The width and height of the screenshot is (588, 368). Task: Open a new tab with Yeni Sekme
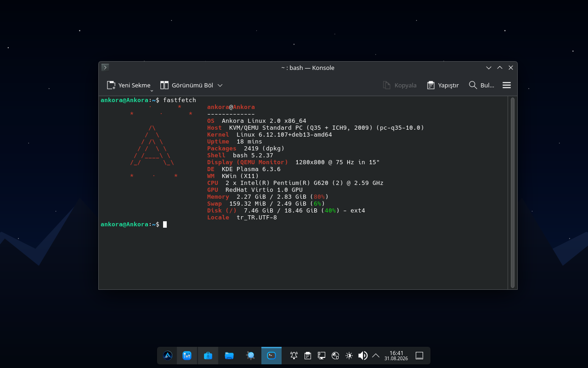coord(128,85)
